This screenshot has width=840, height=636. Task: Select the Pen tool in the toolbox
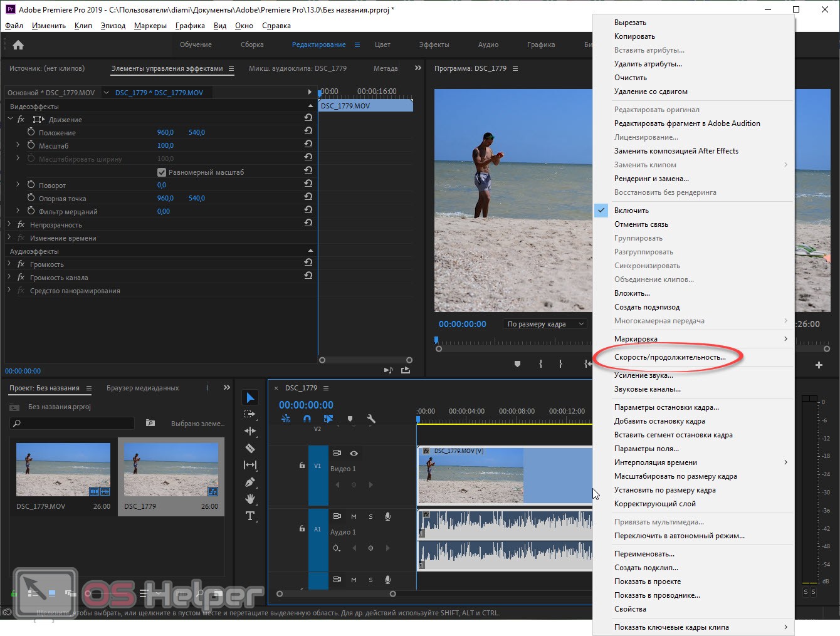click(x=249, y=482)
